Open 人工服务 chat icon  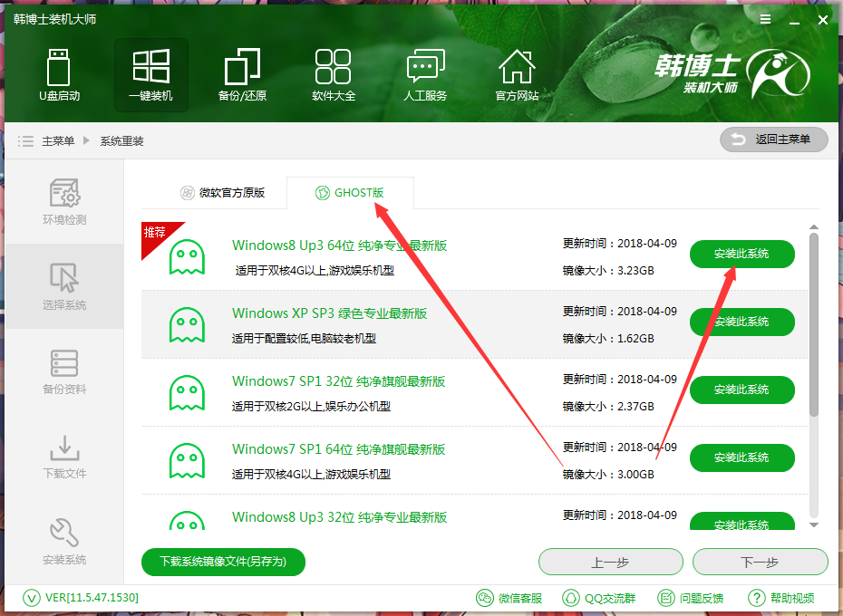click(x=425, y=75)
